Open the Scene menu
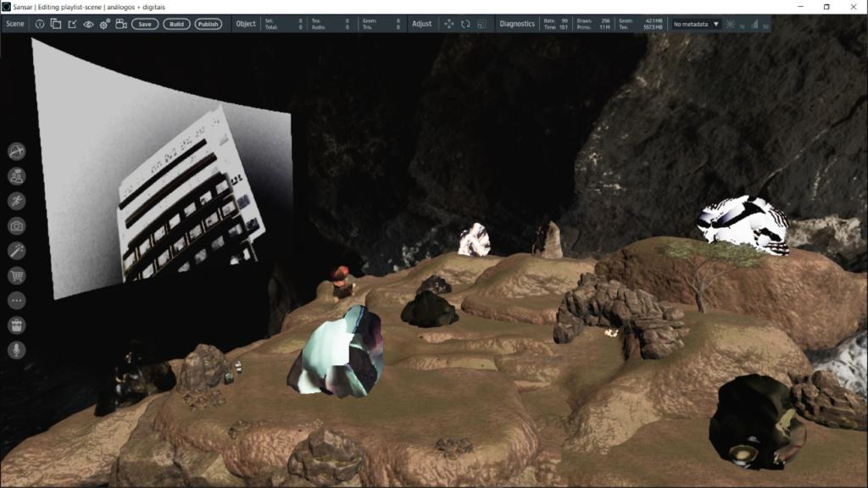 click(x=15, y=24)
